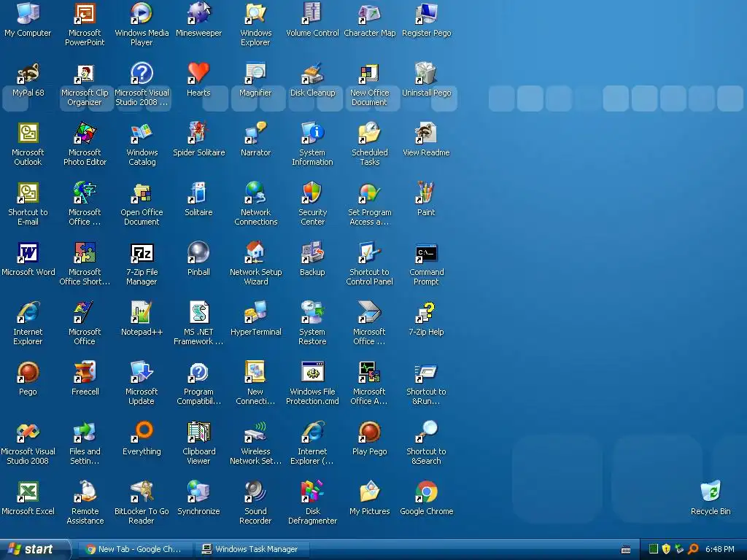Select the Shortcut to Control Panel icon
The height and width of the screenshot is (560, 747).
(x=370, y=252)
